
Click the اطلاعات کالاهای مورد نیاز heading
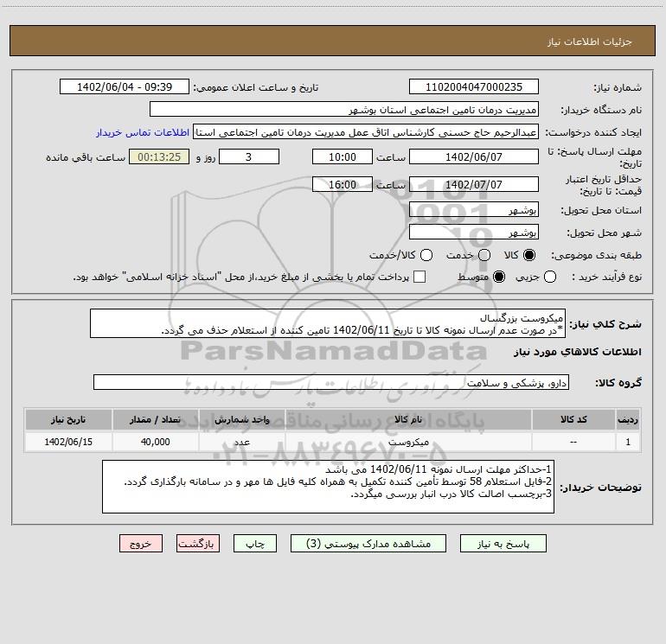[x=578, y=352]
